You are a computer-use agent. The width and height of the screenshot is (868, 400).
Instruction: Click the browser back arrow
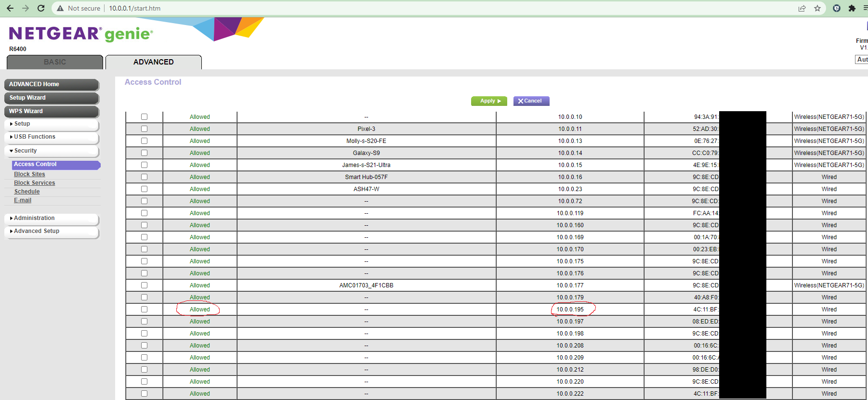[10, 8]
